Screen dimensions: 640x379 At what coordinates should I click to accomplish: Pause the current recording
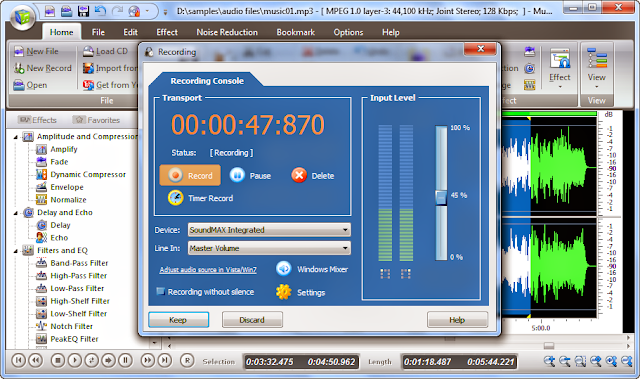[250, 176]
